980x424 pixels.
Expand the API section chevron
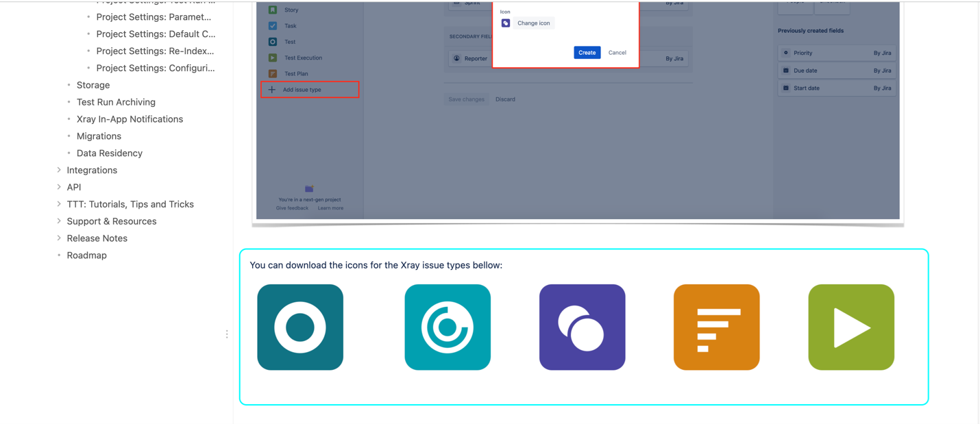pos(59,187)
